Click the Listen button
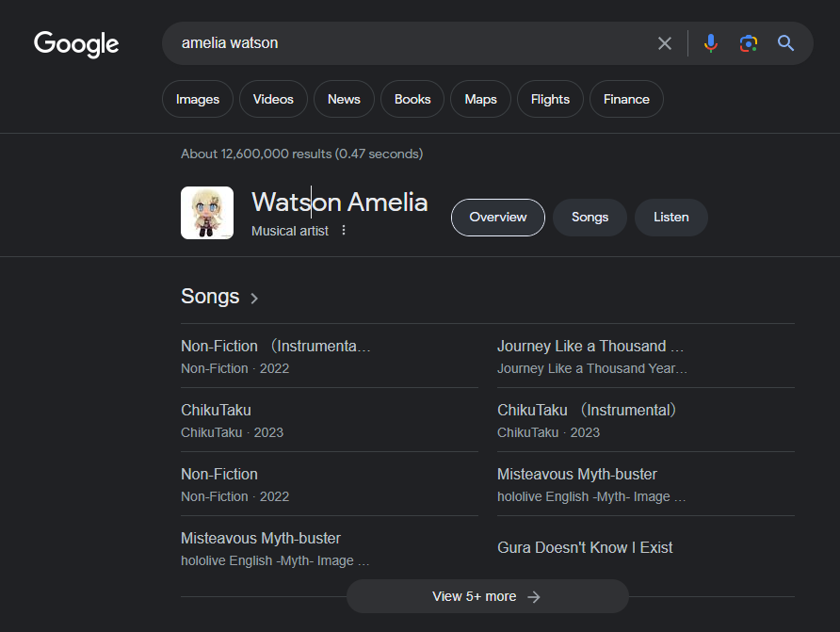Screen dimensions: 840x632 pyautogui.click(x=670, y=218)
